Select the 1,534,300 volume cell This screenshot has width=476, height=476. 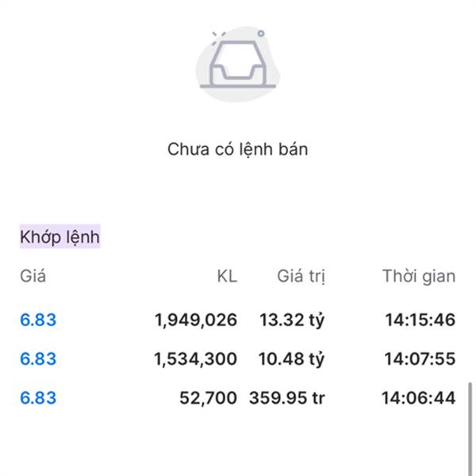pyautogui.click(x=196, y=359)
